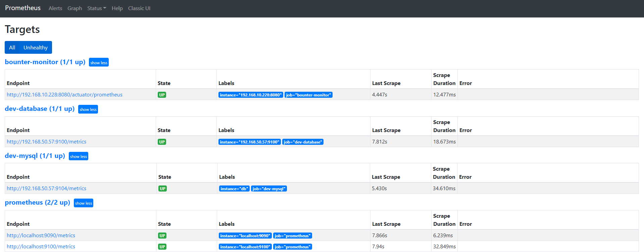Switch to Classic UI

tap(139, 8)
